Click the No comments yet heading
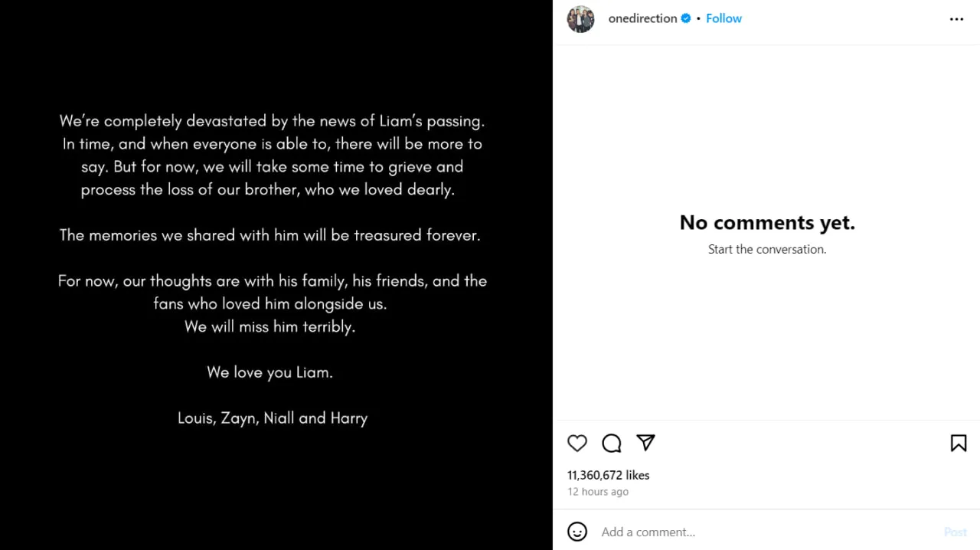980x550 pixels. coord(766,222)
